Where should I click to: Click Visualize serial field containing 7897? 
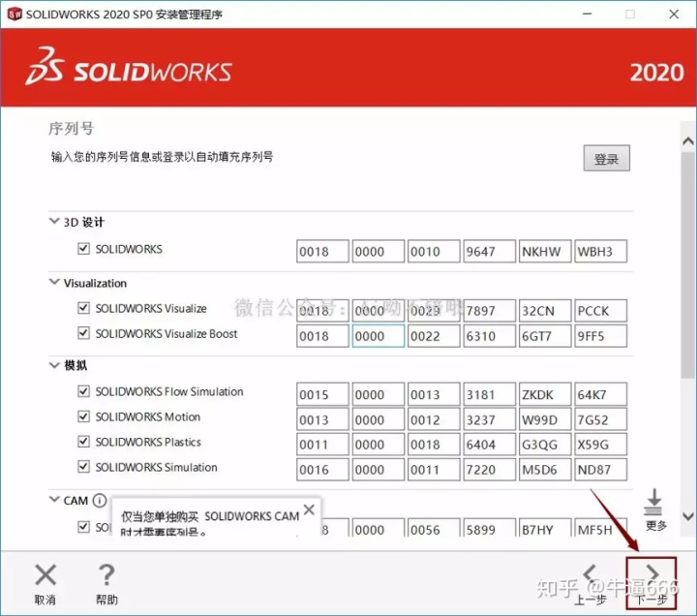point(490,311)
